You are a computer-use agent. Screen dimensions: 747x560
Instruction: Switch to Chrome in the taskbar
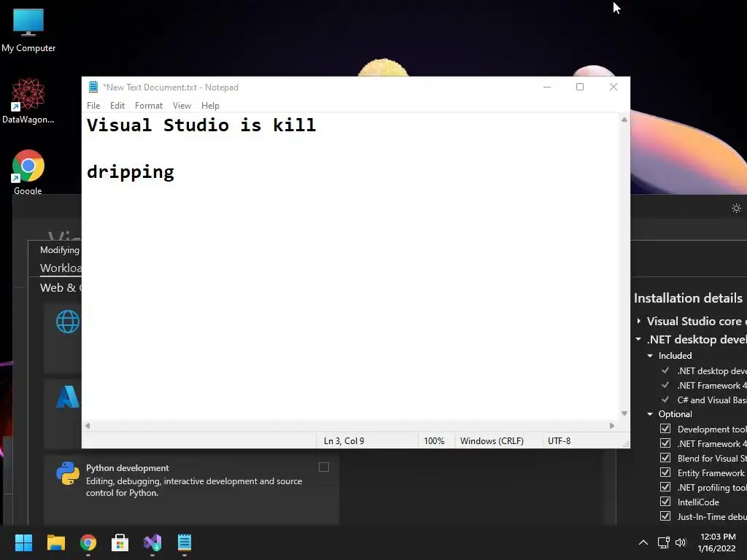point(88,542)
